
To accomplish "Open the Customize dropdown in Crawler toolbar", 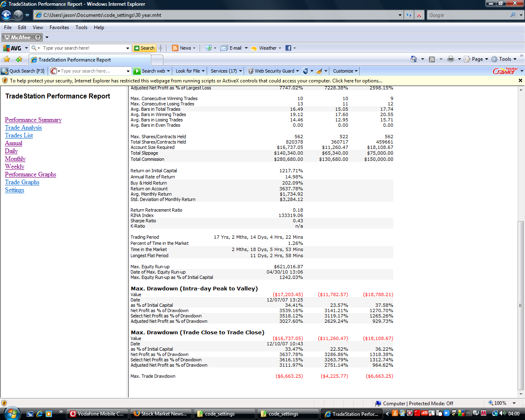I will click(356, 71).
